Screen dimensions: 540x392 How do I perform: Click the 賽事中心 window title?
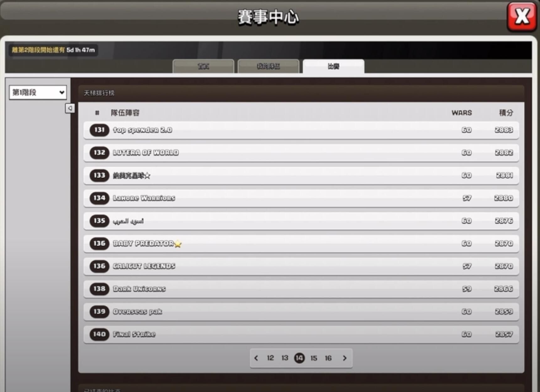pos(268,17)
